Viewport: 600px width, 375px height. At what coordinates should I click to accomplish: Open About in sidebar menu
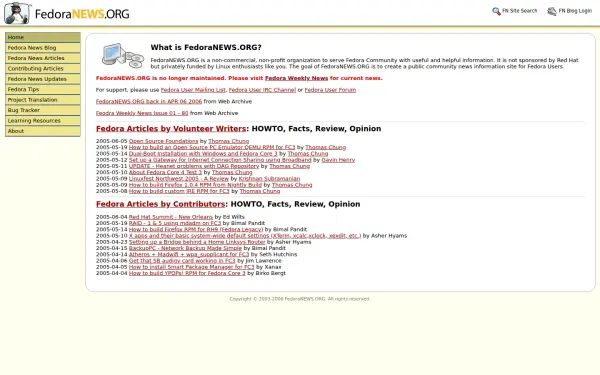pos(43,131)
